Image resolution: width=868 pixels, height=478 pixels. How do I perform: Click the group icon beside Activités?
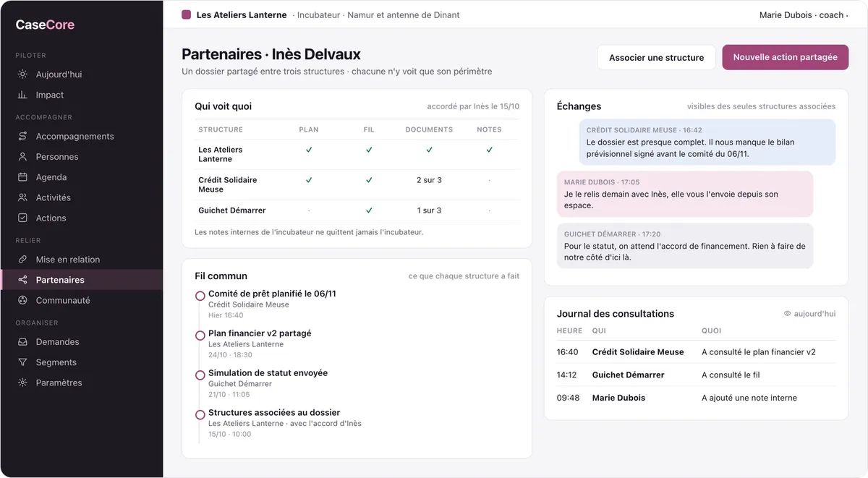[x=22, y=197]
